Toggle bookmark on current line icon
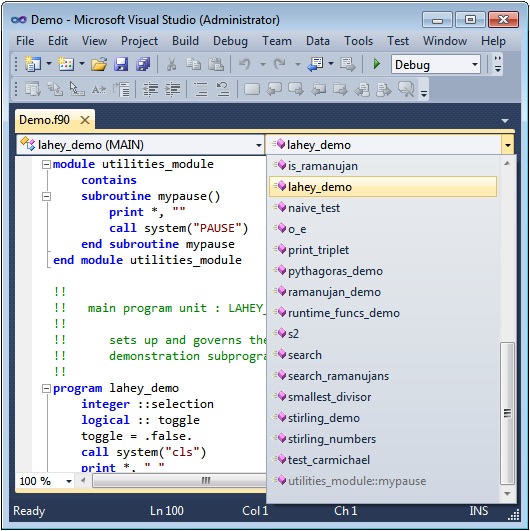Screen dimensions: 530x531 point(252,90)
